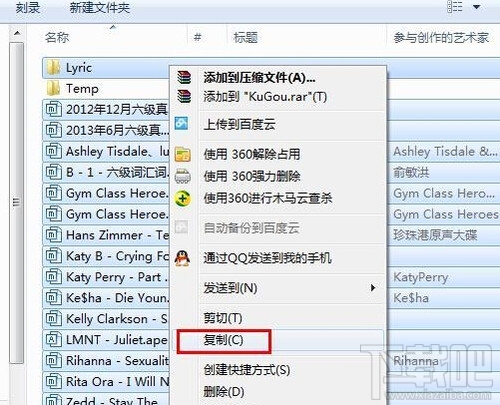Click the scrollbar up arrow
The image size is (500, 405).
click(x=17, y=33)
